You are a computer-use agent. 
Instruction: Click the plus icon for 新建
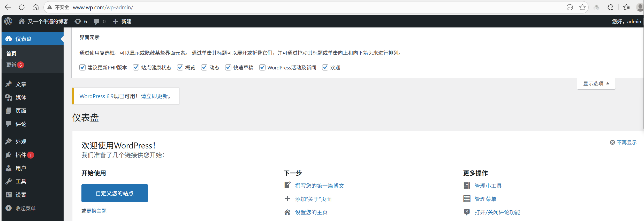coord(115,22)
